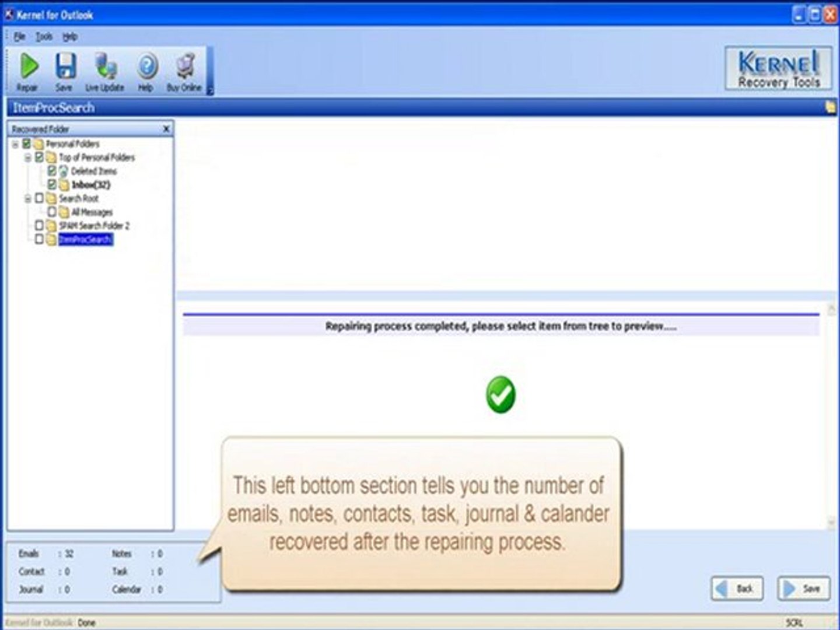Open Live Update from the toolbar
Screen dimensions: 840x630
(105, 72)
